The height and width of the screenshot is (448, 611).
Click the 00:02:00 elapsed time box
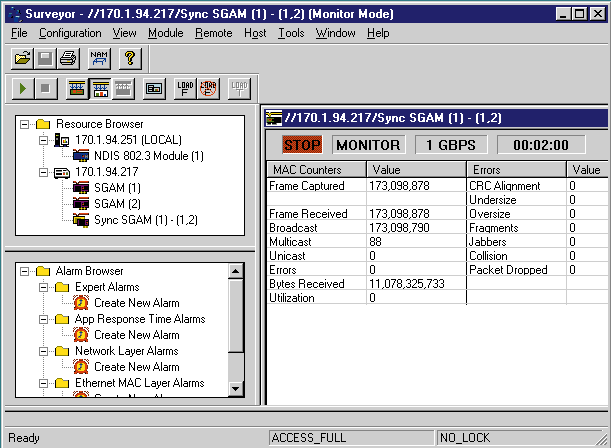click(x=541, y=145)
